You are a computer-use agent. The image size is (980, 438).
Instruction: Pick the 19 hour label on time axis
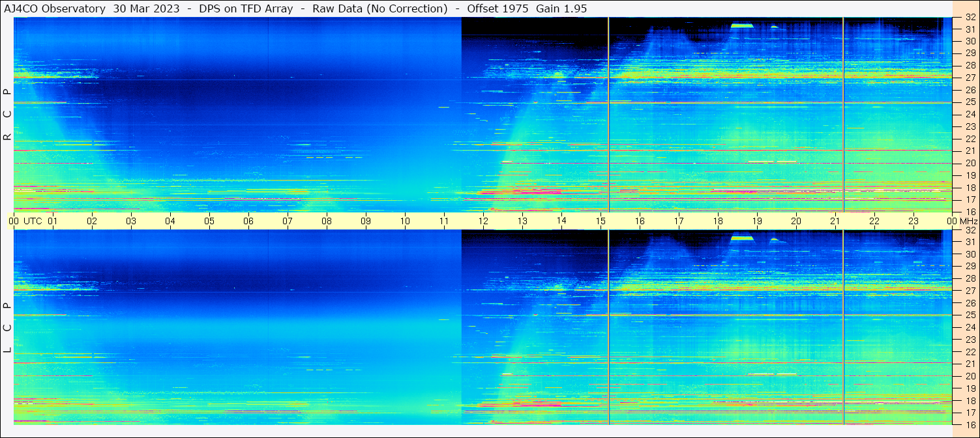[757, 221]
